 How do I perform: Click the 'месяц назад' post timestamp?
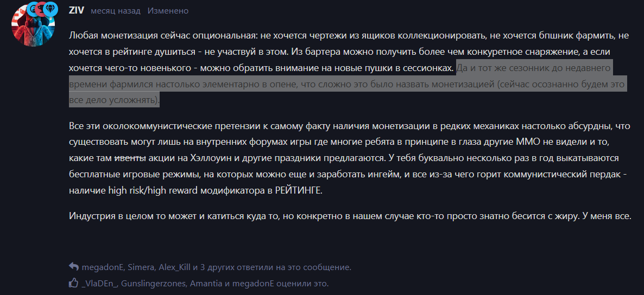116,11
